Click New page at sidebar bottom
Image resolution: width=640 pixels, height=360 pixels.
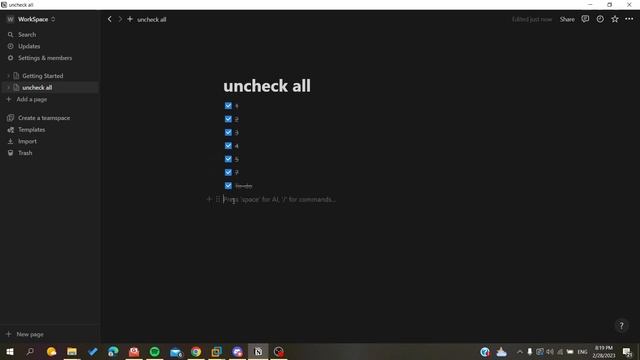click(x=30, y=334)
